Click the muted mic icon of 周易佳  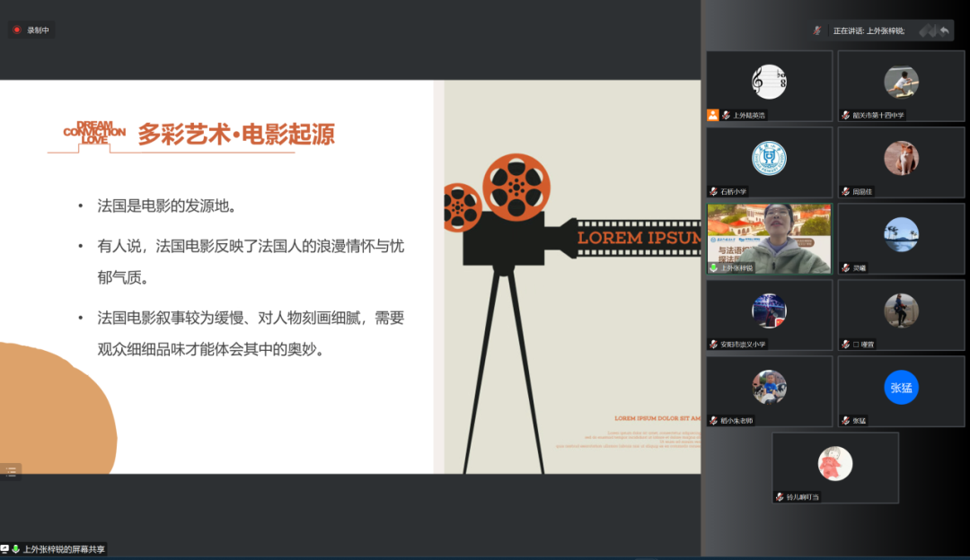tap(846, 192)
